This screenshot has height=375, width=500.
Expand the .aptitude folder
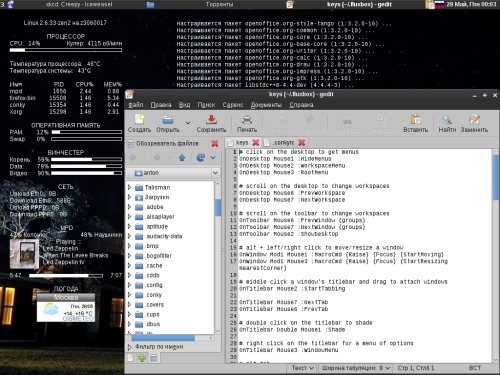click(x=130, y=226)
